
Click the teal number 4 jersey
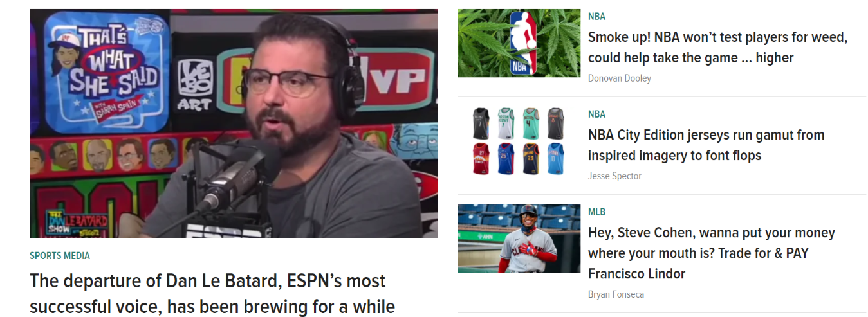[x=530, y=123]
